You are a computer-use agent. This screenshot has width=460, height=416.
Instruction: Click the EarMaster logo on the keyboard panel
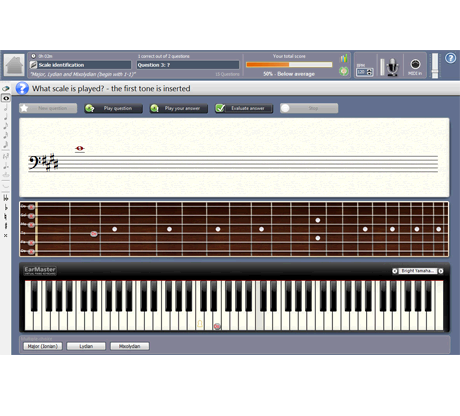(x=40, y=270)
